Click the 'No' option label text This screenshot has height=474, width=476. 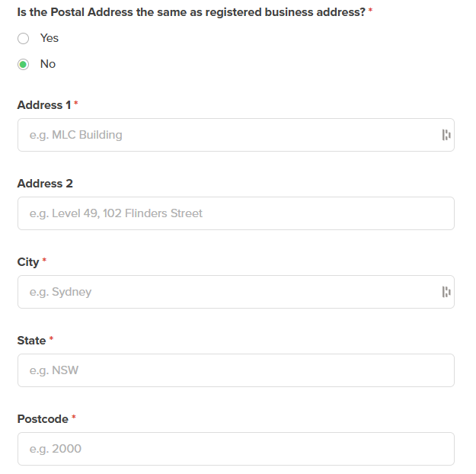point(48,64)
